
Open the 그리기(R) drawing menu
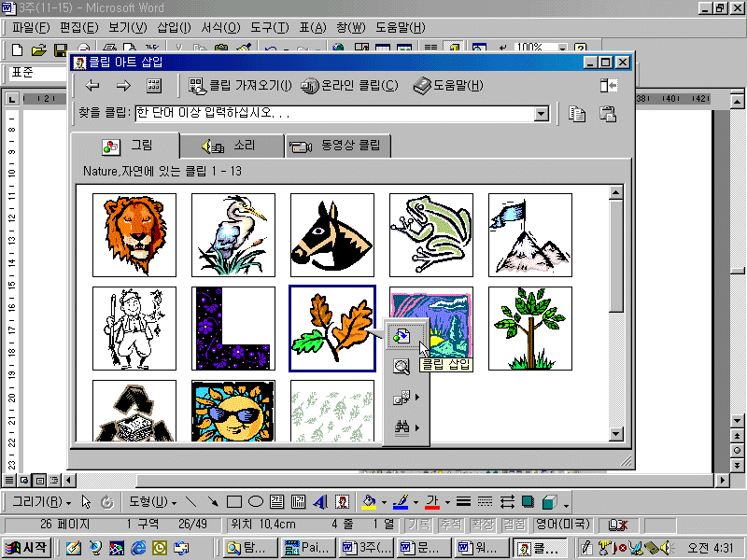tap(42, 502)
